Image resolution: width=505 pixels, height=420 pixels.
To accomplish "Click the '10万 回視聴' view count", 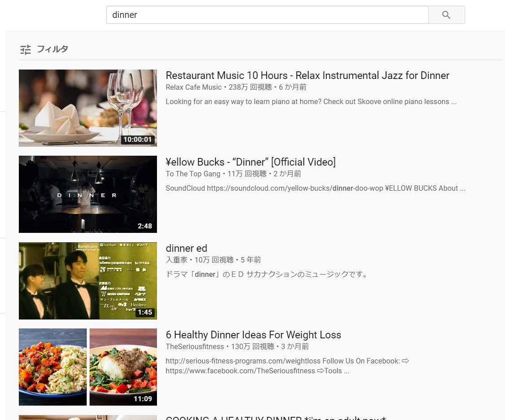I will point(214,260).
